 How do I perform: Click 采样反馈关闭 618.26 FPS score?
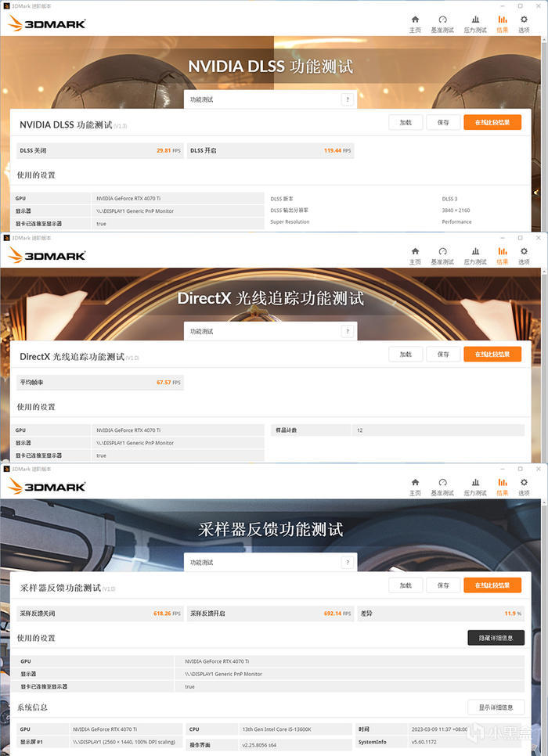100,614
